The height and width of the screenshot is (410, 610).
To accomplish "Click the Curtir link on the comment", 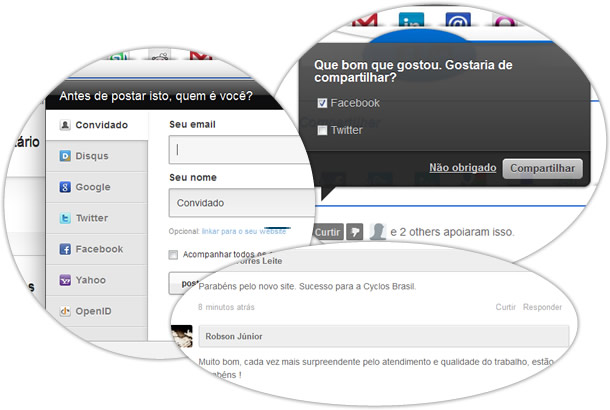I will (505, 307).
